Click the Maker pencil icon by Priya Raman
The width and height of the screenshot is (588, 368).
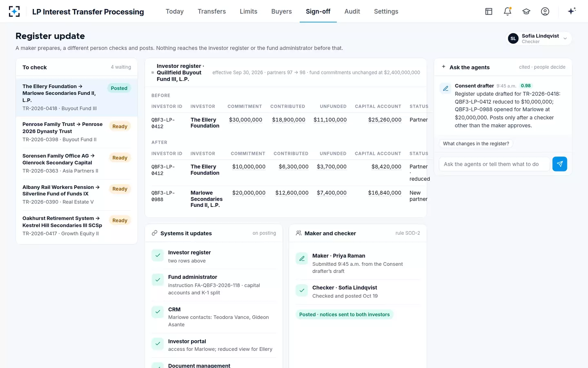pos(302,258)
